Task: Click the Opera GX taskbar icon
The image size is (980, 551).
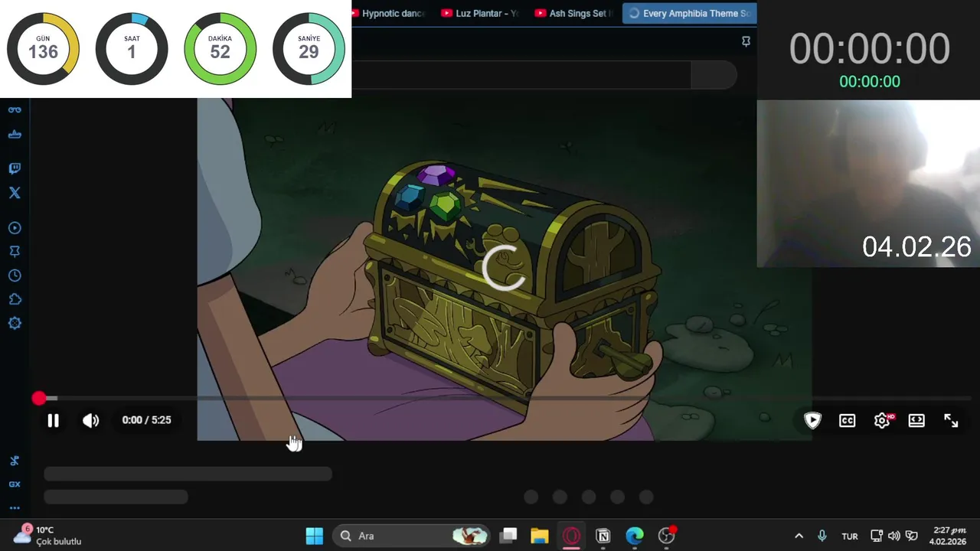Action: point(571,536)
